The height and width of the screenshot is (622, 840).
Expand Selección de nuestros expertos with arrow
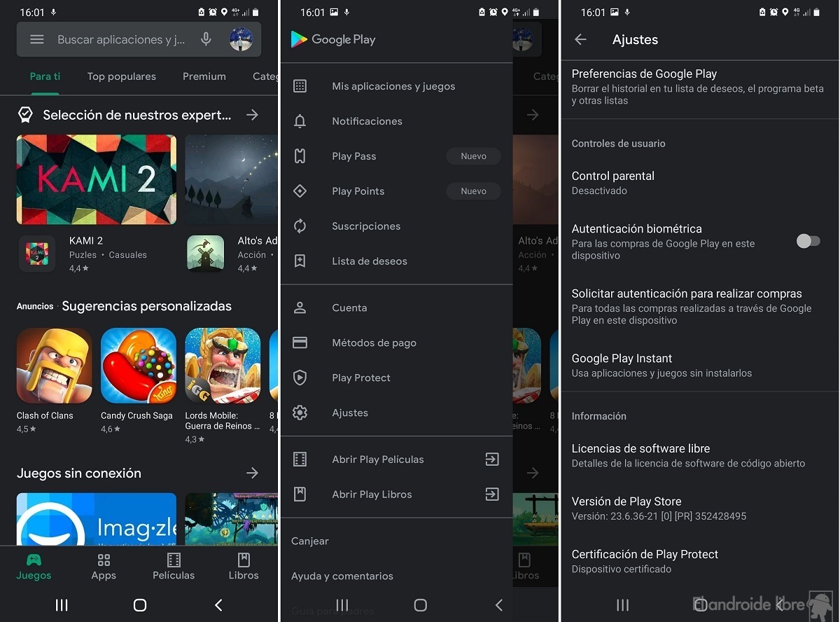tap(253, 115)
